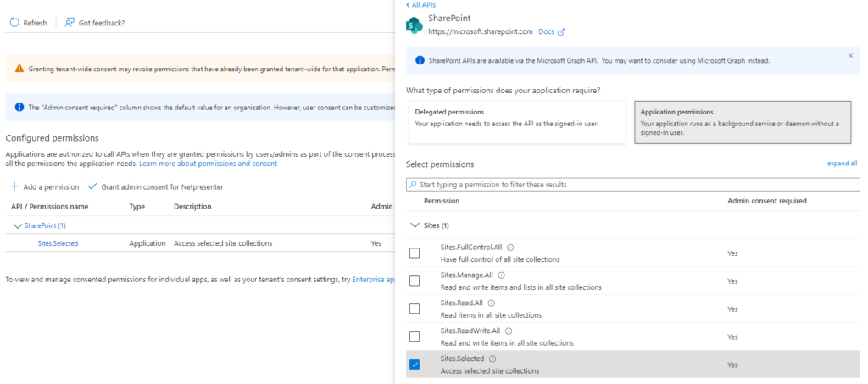868x384 pixels.
Task: Click the info icon next to Sites.FullControl.All
Action: (x=510, y=248)
